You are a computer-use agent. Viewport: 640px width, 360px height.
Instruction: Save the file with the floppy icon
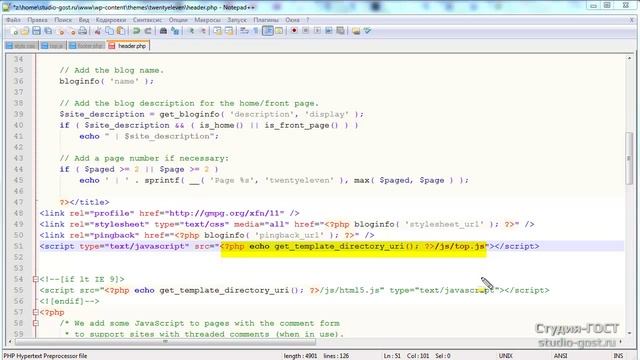pos(36,31)
